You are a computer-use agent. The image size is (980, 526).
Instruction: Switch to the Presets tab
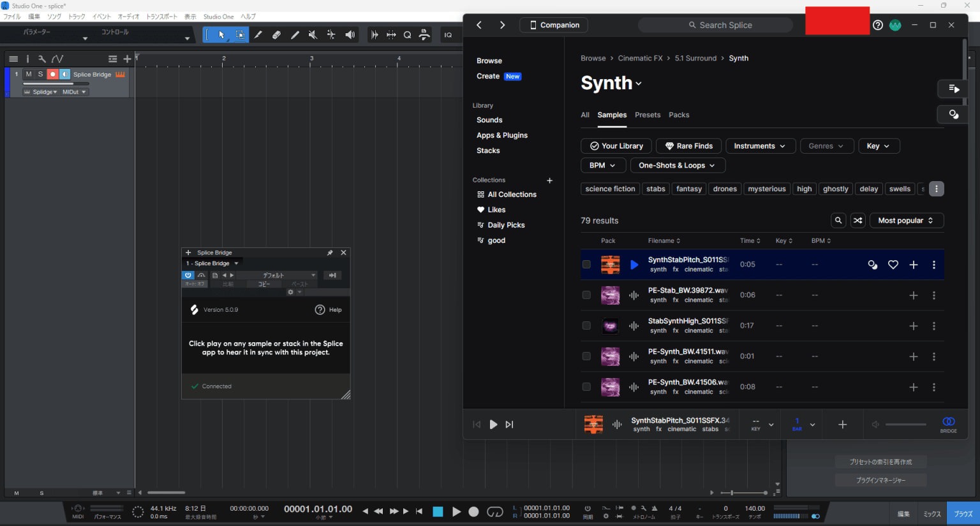648,115
